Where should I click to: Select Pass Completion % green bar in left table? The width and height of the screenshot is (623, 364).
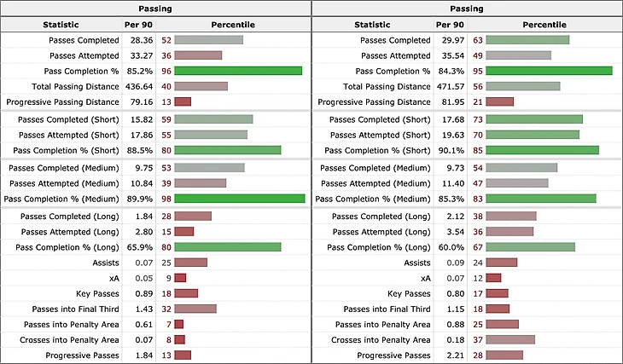tap(238, 71)
